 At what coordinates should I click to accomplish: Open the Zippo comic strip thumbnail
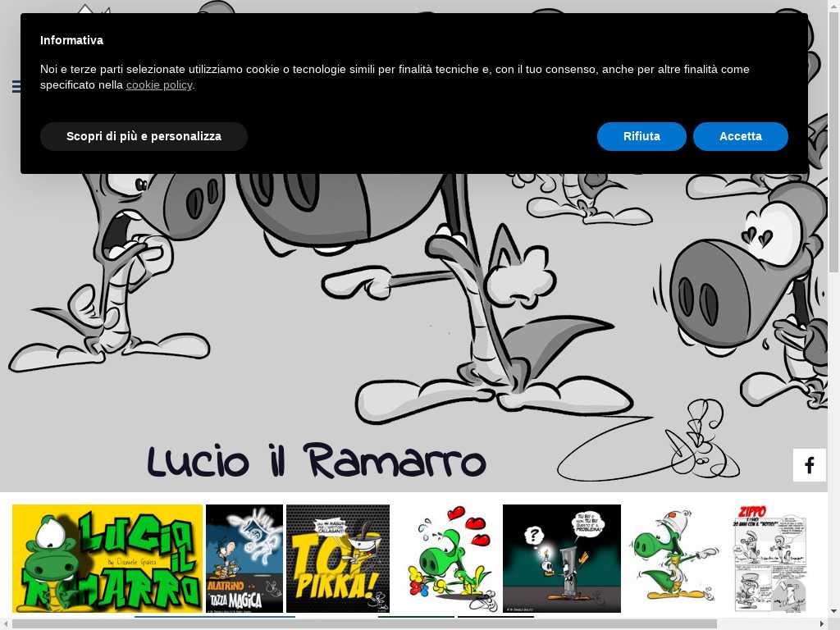point(769,558)
